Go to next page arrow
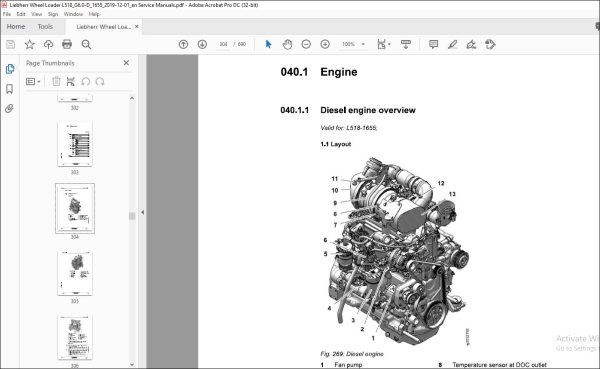 202,44
